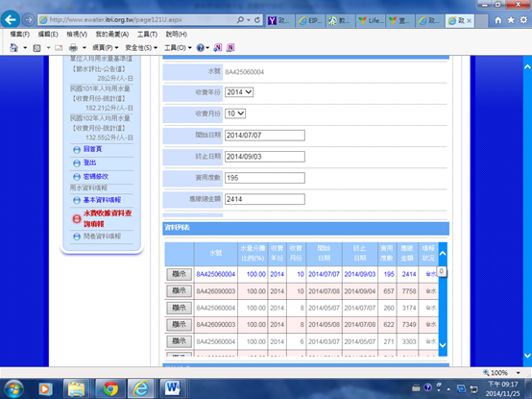Open the 檢視(V) menu
Viewport: 532px width, 399px height.
pyautogui.click(x=77, y=35)
